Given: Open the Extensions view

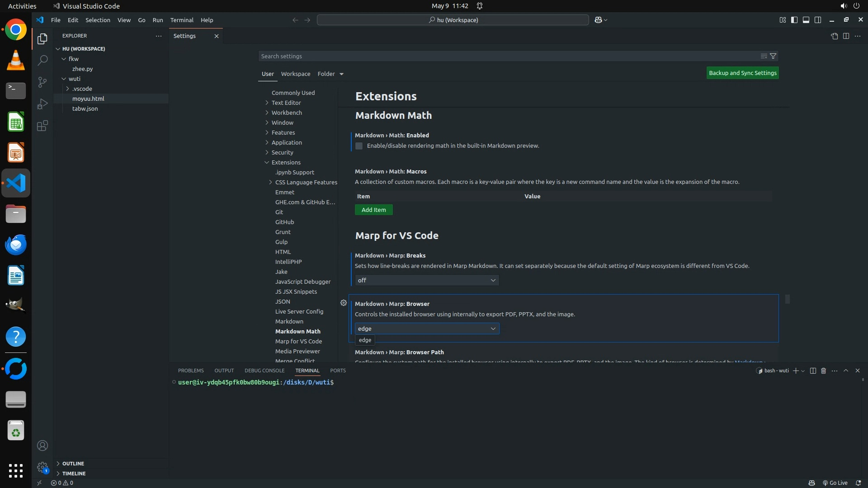Looking at the screenshot, I should 42,126.
